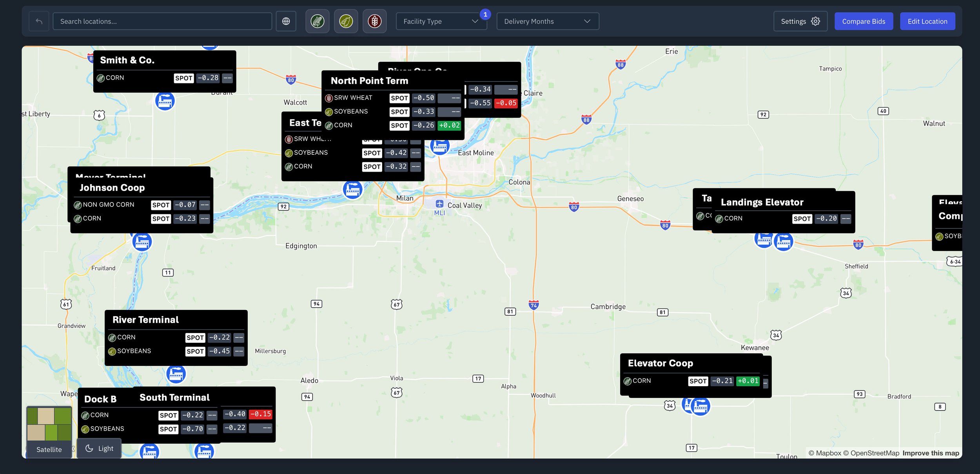Open the Smith & Co. card title
This screenshot has height=474, width=980.
[127, 60]
